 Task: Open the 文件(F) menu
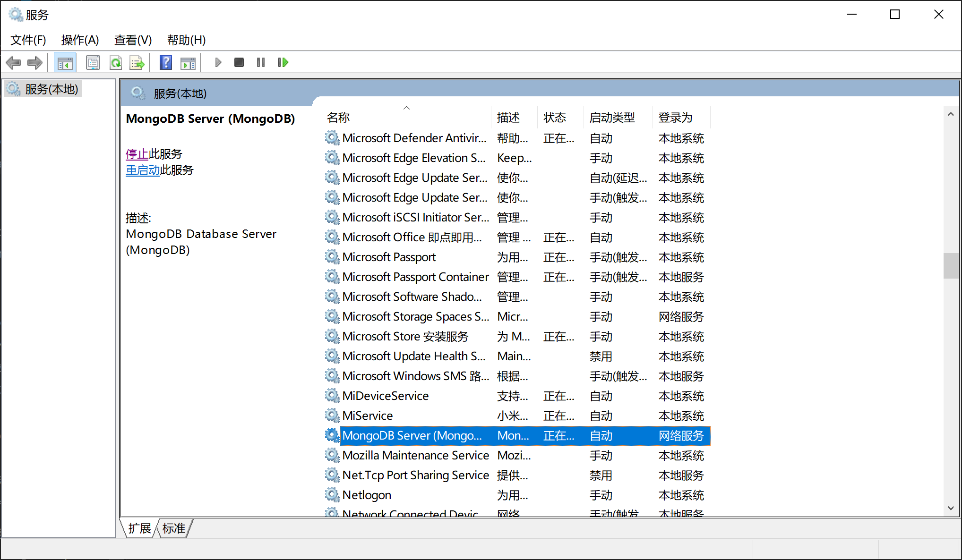[28, 40]
